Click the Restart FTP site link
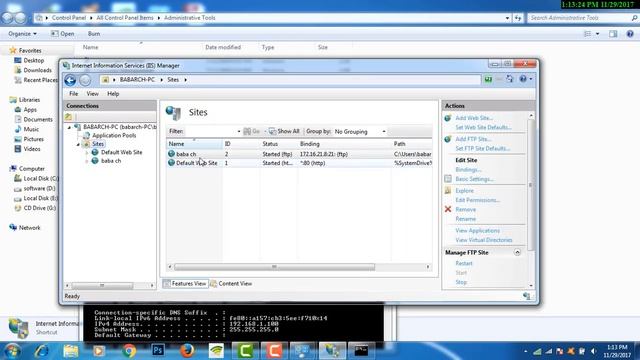The width and height of the screenshot is (640, 360). 464,263
